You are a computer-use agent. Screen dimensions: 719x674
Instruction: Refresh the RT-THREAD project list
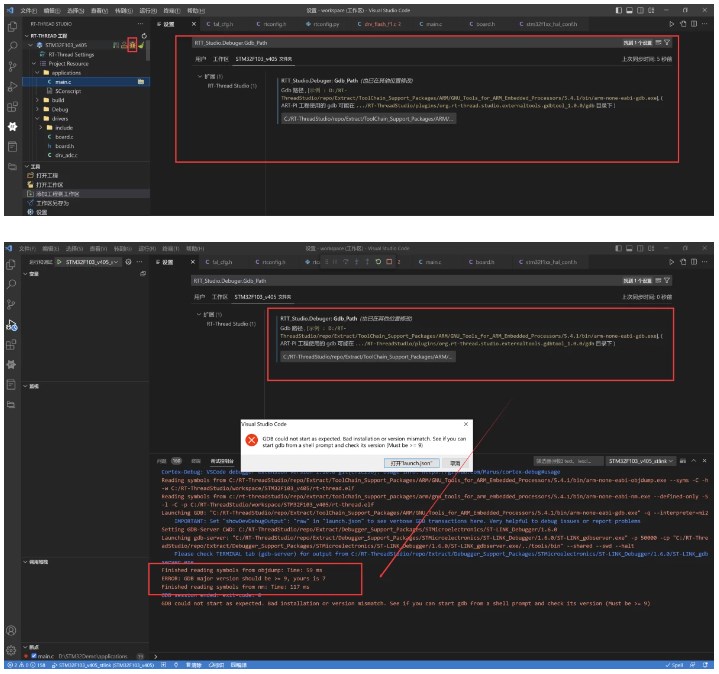(x=144, y=36)
